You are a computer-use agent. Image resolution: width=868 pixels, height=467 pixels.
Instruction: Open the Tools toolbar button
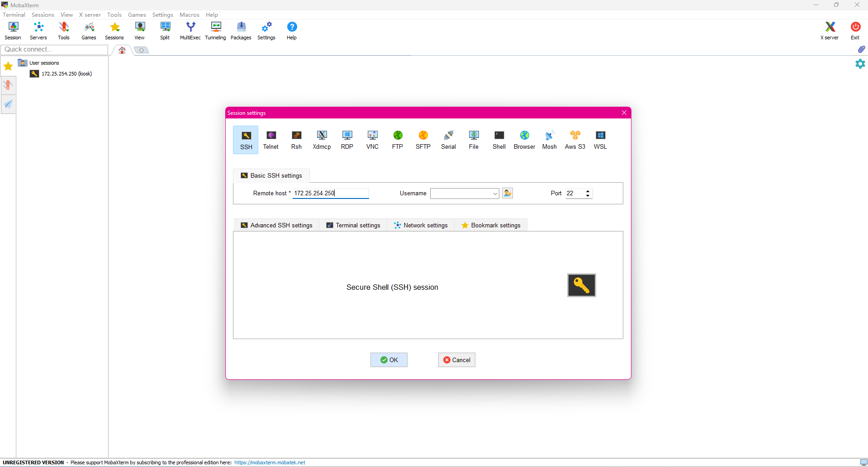tap(64, 31)
